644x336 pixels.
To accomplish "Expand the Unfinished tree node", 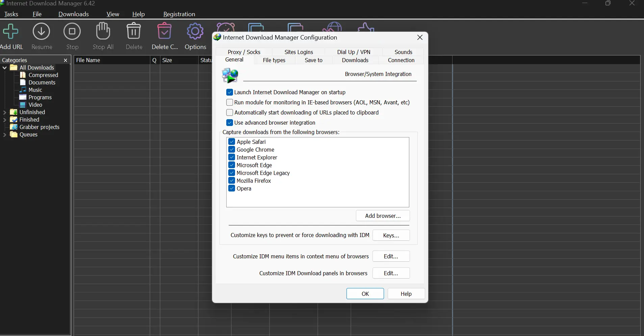I will (x=5, y=112).
